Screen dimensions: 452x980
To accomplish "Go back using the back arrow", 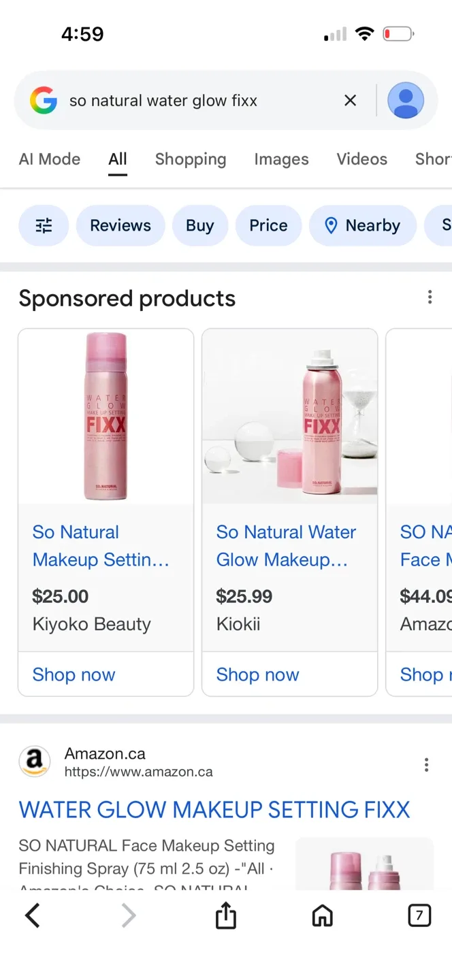I will (x=32, y=915).
